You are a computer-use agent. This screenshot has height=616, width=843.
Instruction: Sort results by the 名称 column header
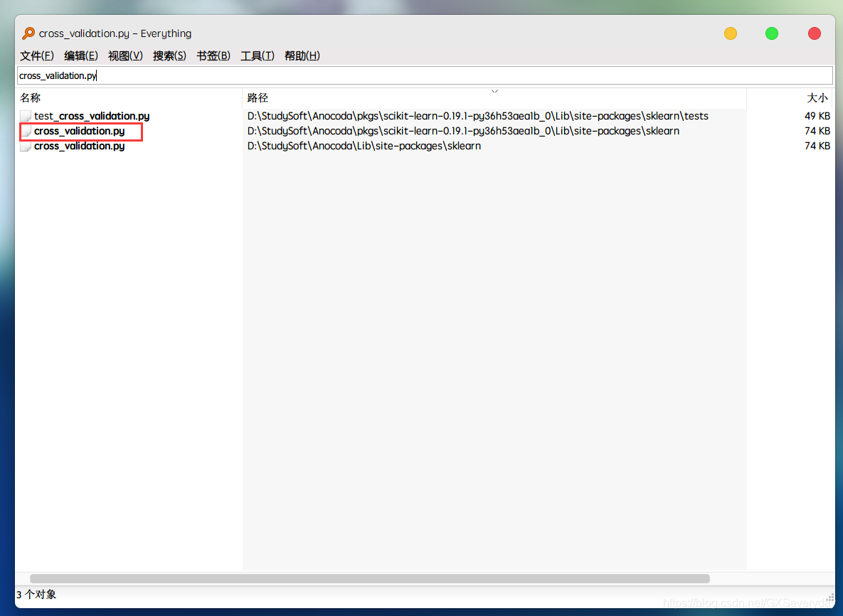tap(129, 98)
